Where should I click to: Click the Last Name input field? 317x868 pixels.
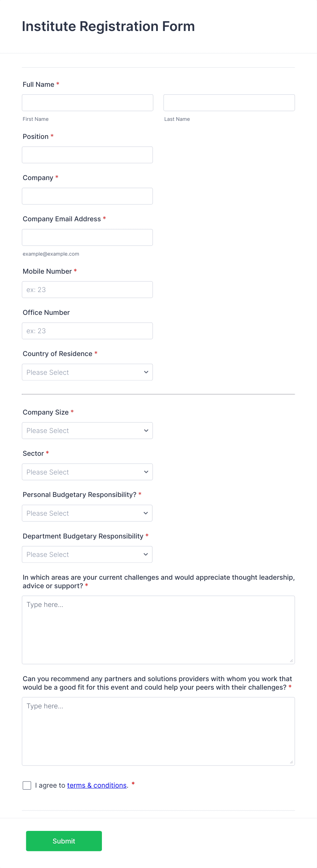point(229,102)
